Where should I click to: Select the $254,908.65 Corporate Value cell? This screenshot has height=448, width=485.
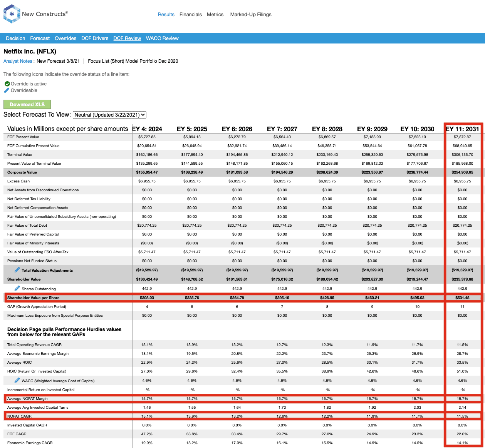[462, 172]
